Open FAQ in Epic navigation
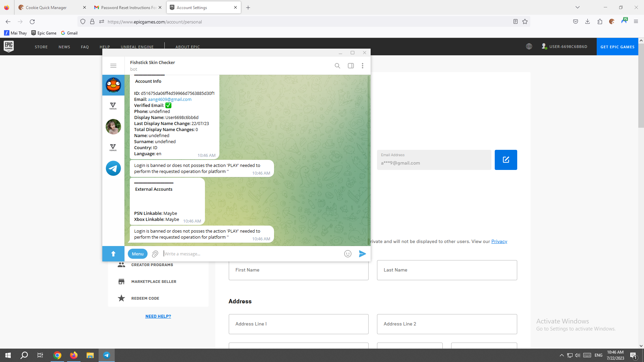 [x=85, y=47]
